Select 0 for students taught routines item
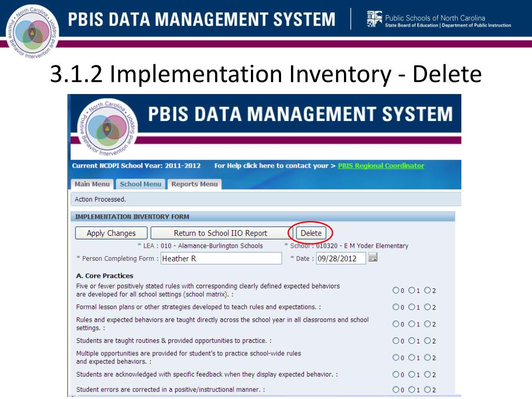The height and width of the screenshot is (399, 532). 395,340
